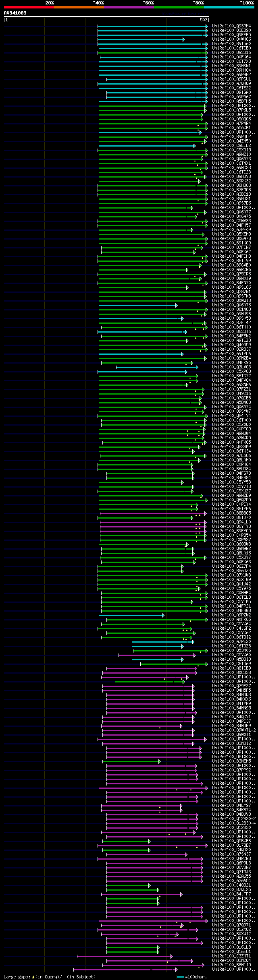Select the UniRef100_A7QHQ9 label
The height and width of the screenshot is (980, 258).
click(x=231, y=84)
